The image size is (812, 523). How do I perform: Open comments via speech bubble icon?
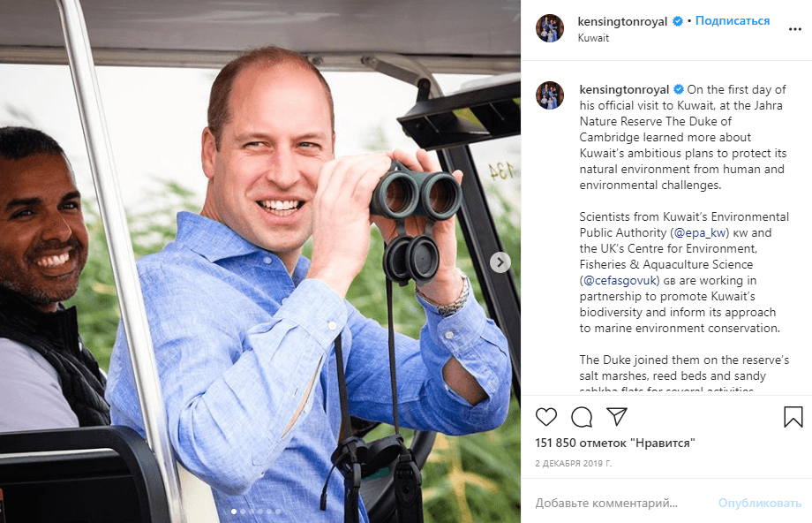coord(582,417)
